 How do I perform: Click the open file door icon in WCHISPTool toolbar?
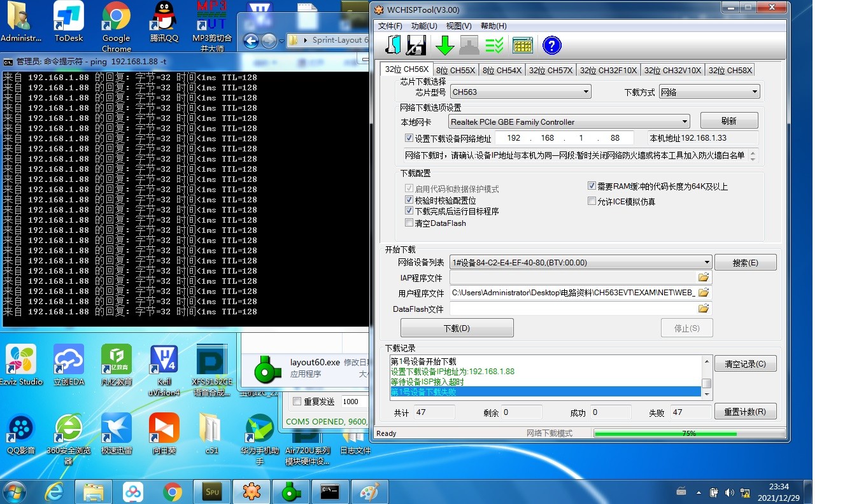[x=394, y=45]
